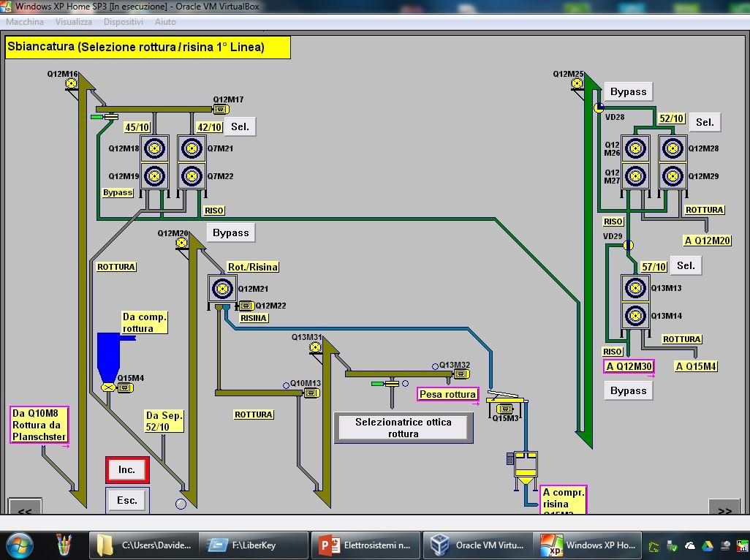Click the Q12M28 whitening machine icon
This screenshot has width=750, height=560.
(672, 149)
